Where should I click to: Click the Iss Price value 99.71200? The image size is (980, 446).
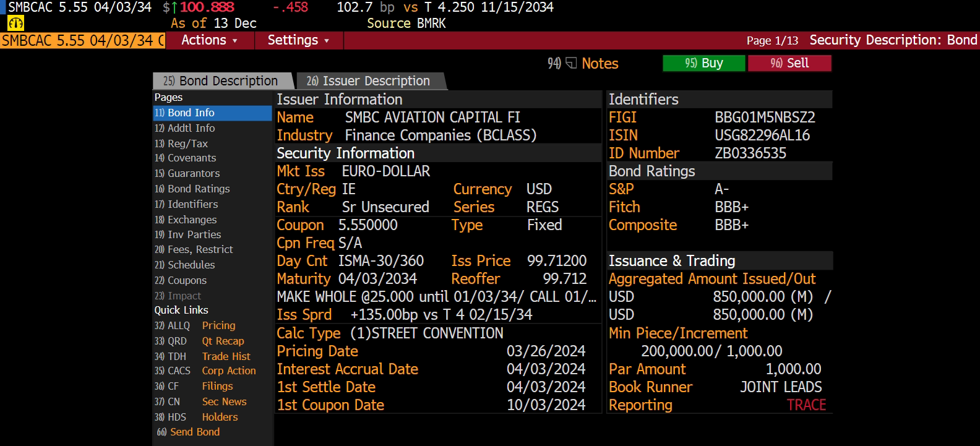557,261
